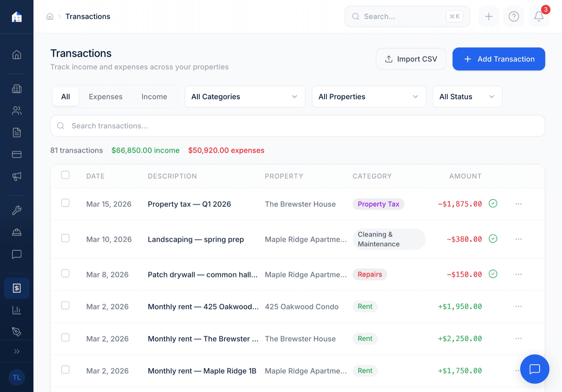Select the checkbox for Property tax — Q1 2026
562x392 pixels.
click(65, 203)
